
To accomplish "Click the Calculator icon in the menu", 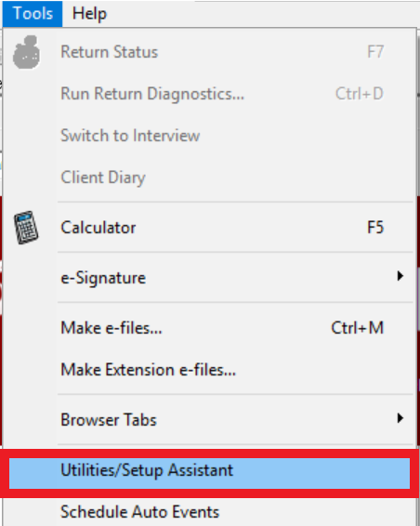I will pos(26,228).
